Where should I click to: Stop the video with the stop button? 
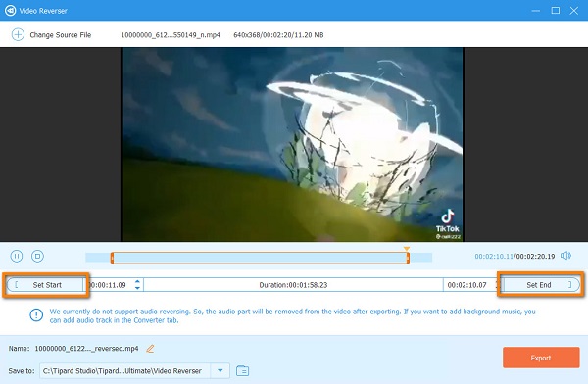click(x=37, y=256)
